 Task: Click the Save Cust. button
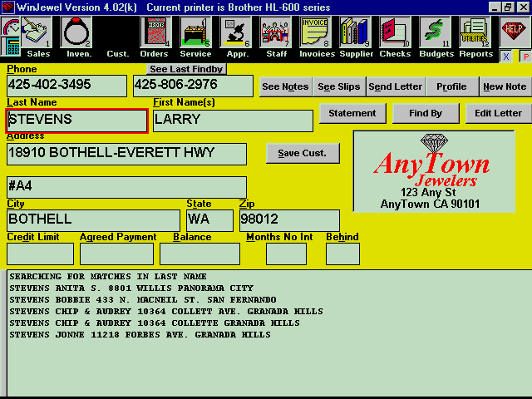pyautogui.click(x=303, y=153)
